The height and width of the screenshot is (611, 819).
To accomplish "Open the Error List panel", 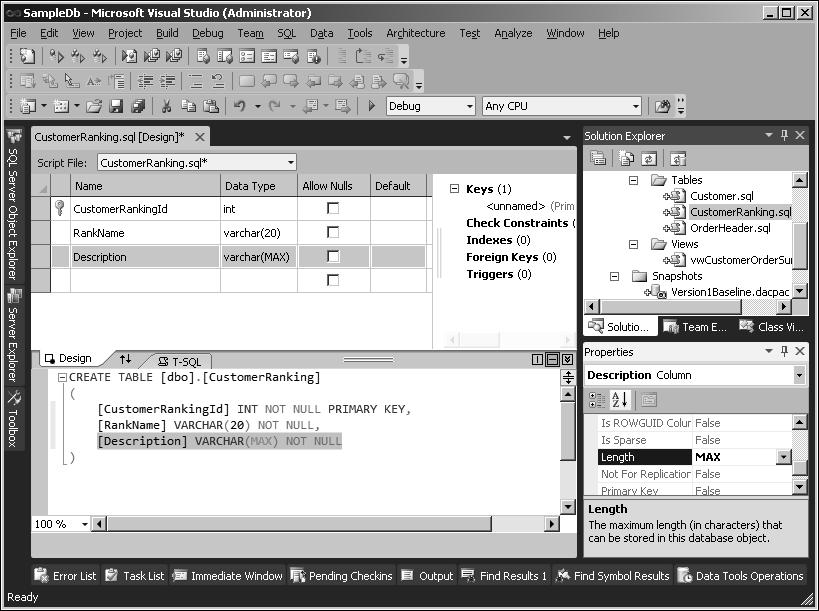I will 65,575.
